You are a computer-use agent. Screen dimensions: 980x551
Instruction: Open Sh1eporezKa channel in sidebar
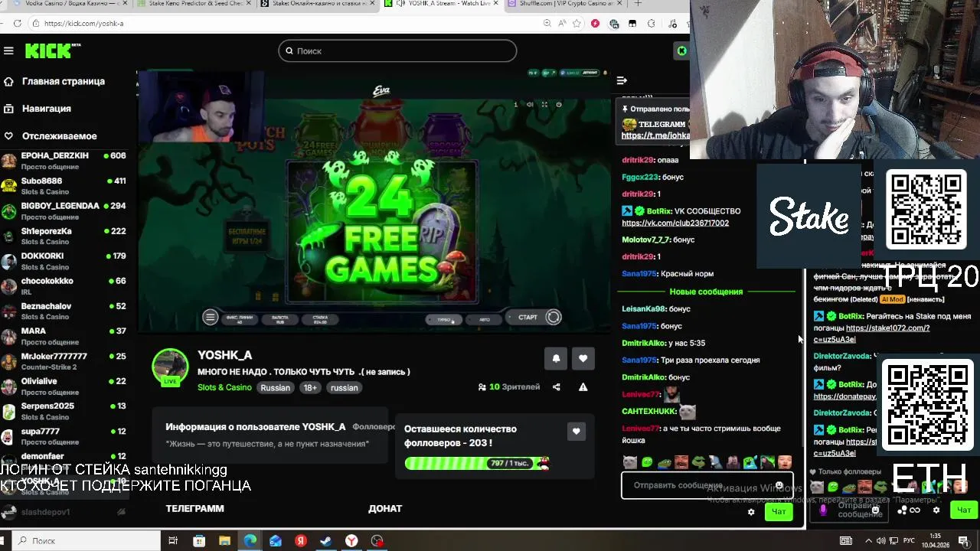point(65,236)
